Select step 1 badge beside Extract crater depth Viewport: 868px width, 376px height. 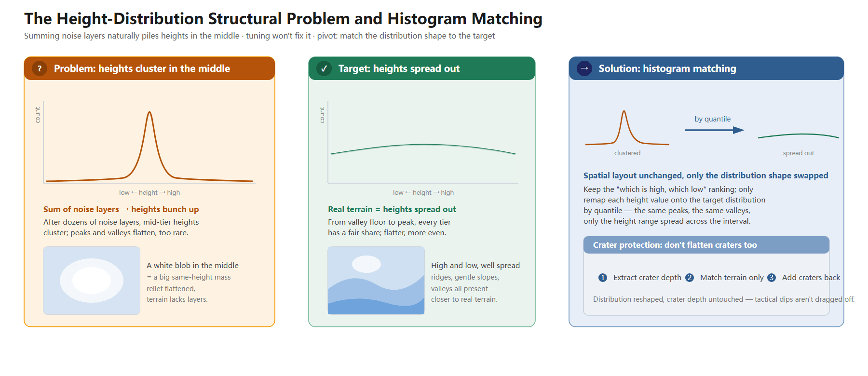point(603,278)
